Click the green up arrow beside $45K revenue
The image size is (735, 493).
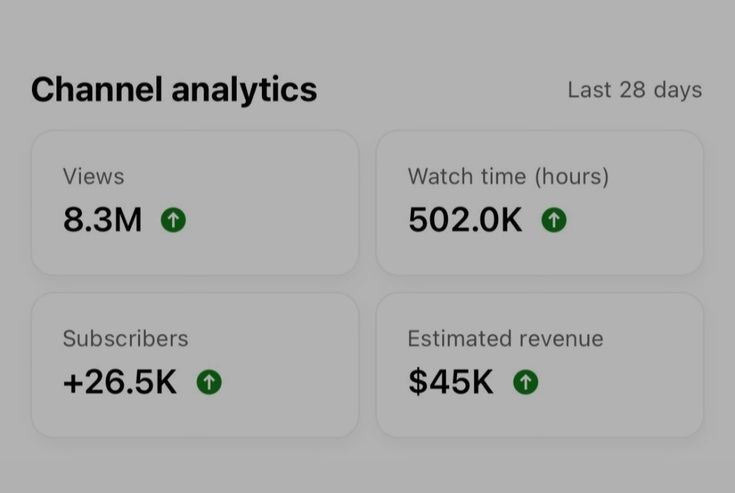pyautogui.click(x=525, y=382)
